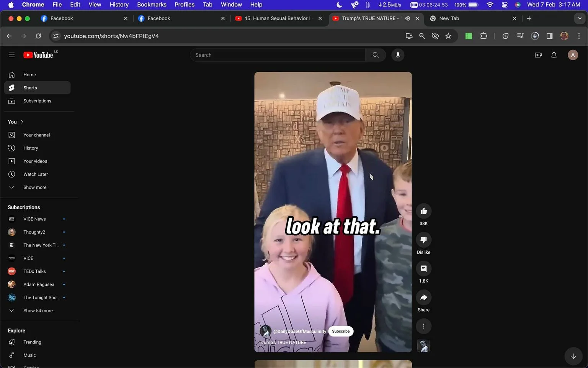Open comments showing 1.8K
This screenshot has width=588, height=368.
[x=423, y=269]
